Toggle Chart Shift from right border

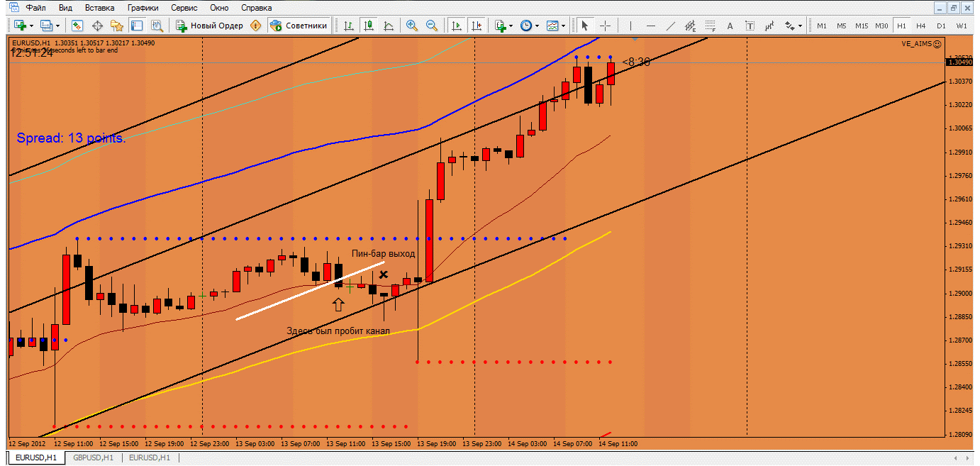(x=476, y=26)
